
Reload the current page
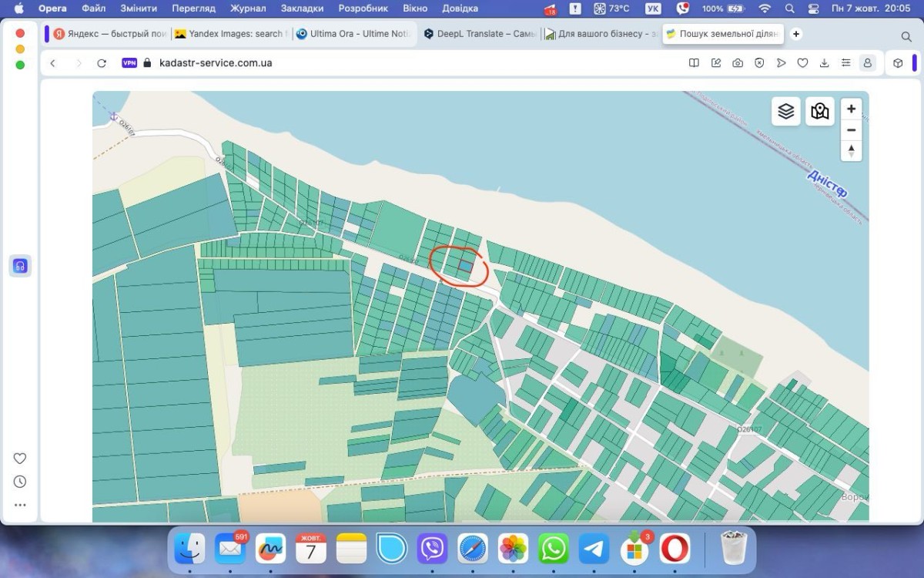102,63
